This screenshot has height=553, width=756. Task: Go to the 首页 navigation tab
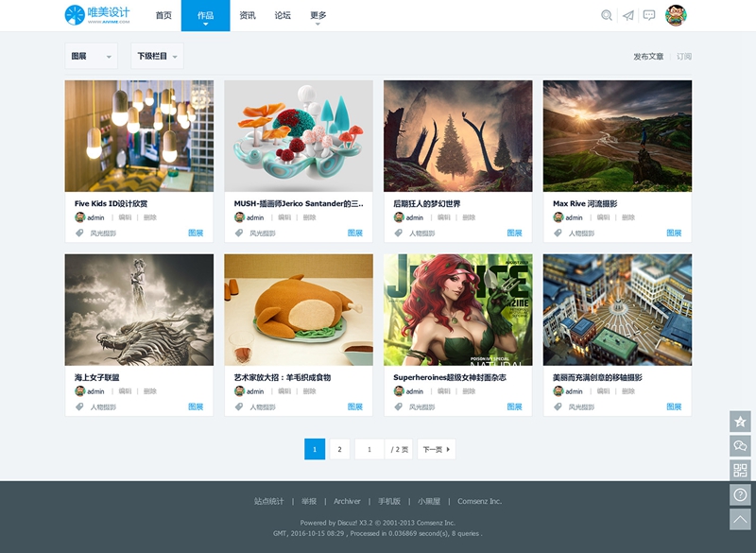click(x=163, y=16)
